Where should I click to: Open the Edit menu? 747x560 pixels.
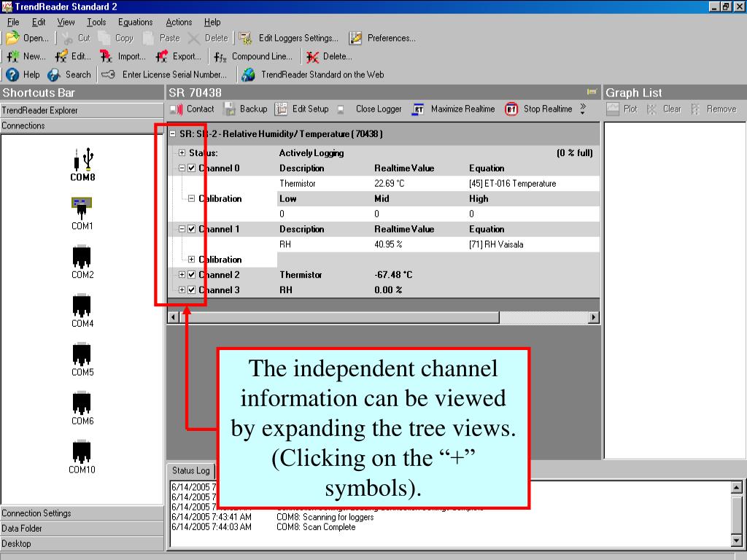coord(39,22)
